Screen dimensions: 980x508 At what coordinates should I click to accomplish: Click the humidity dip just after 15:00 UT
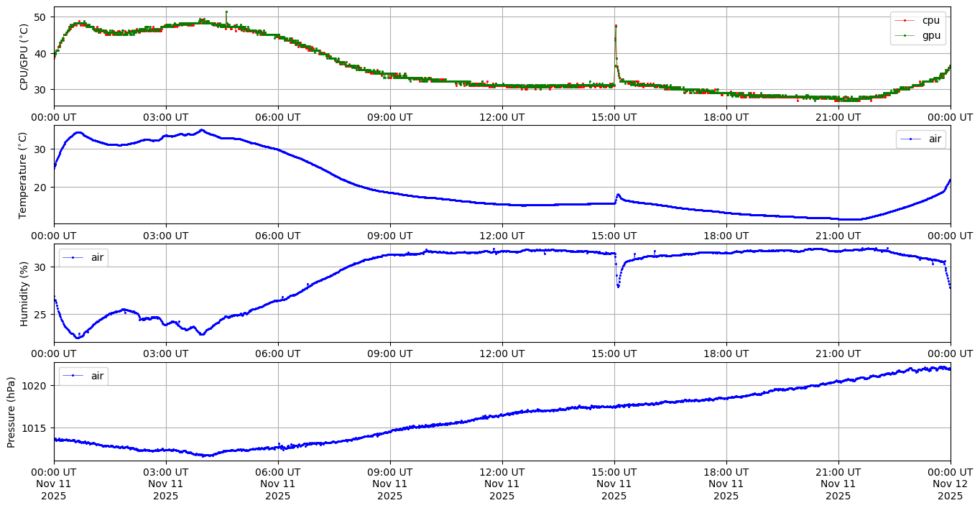618,285
